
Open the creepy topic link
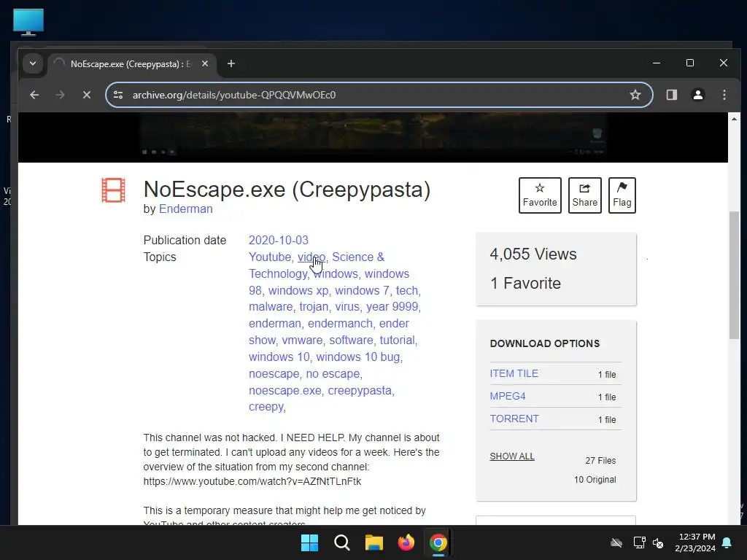pos(266,407)
